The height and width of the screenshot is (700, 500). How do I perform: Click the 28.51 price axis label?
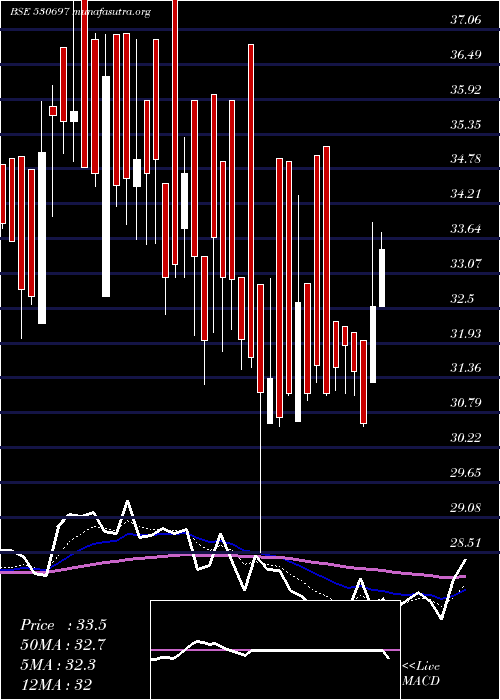(466, 542)
